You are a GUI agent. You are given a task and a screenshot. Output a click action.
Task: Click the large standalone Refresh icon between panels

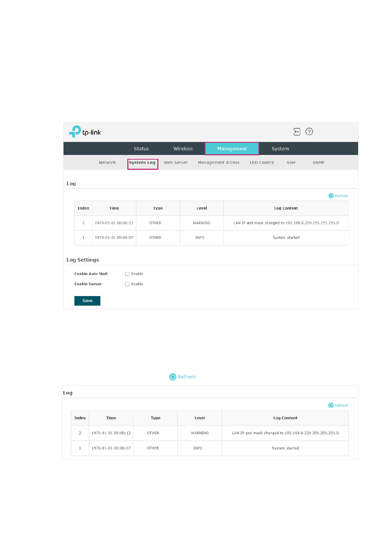(173, 377)
